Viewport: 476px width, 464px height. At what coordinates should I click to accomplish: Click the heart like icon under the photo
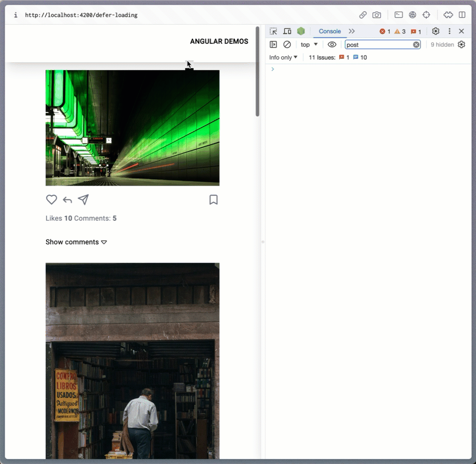(51, 199)
